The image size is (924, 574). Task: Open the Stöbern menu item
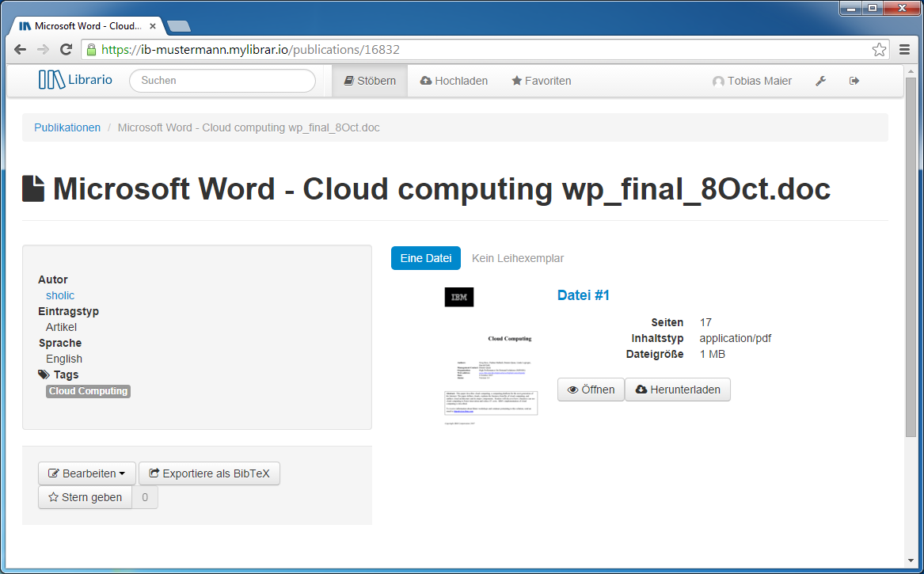coord(370,81)
